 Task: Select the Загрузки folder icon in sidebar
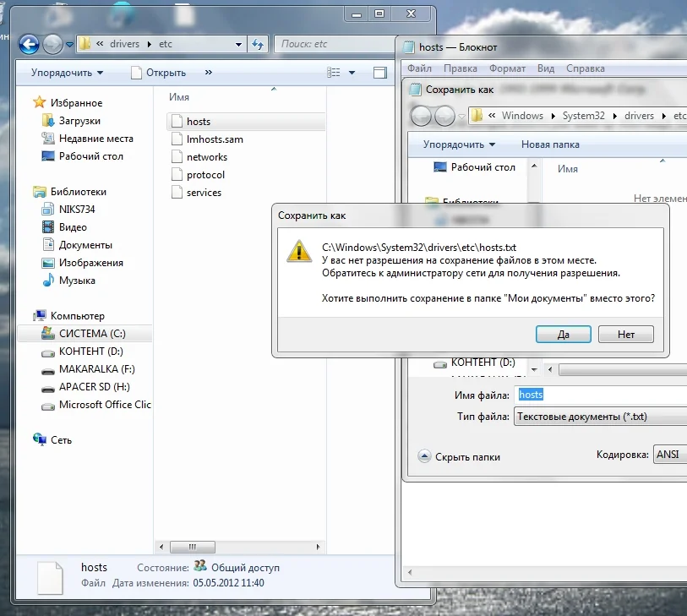coord(48,121)
